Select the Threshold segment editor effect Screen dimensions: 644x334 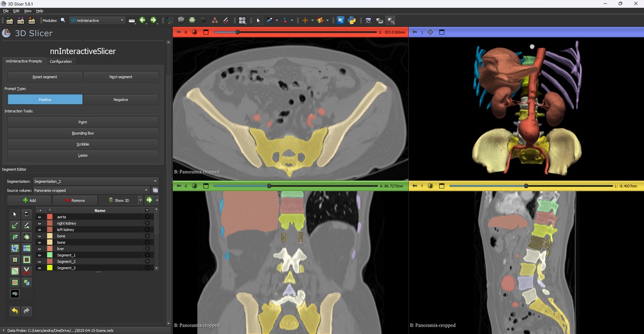click(x=26, y=214)
